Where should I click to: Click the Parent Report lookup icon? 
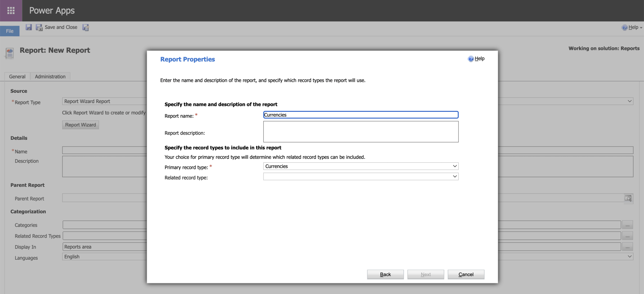click(x=628, y=198)
